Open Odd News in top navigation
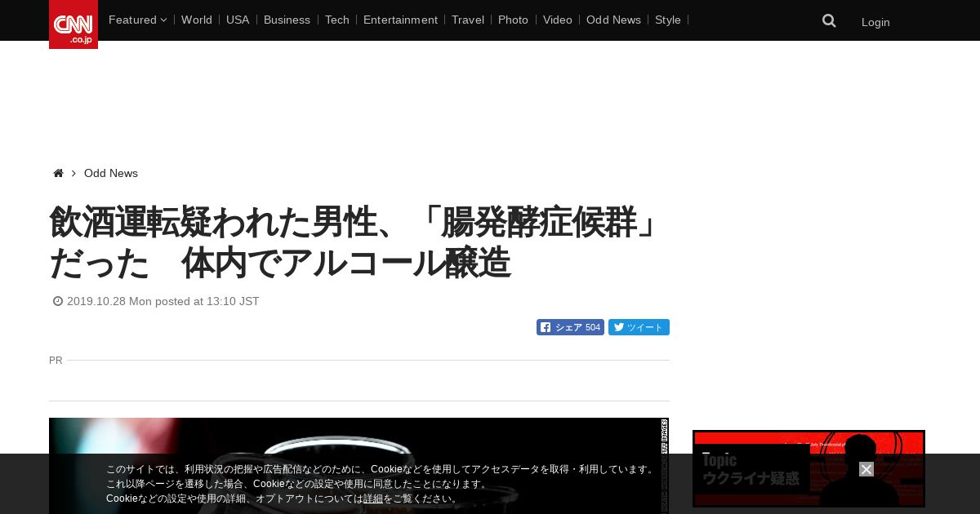This screenshot has height=514, width=980. tap(613, 20)
